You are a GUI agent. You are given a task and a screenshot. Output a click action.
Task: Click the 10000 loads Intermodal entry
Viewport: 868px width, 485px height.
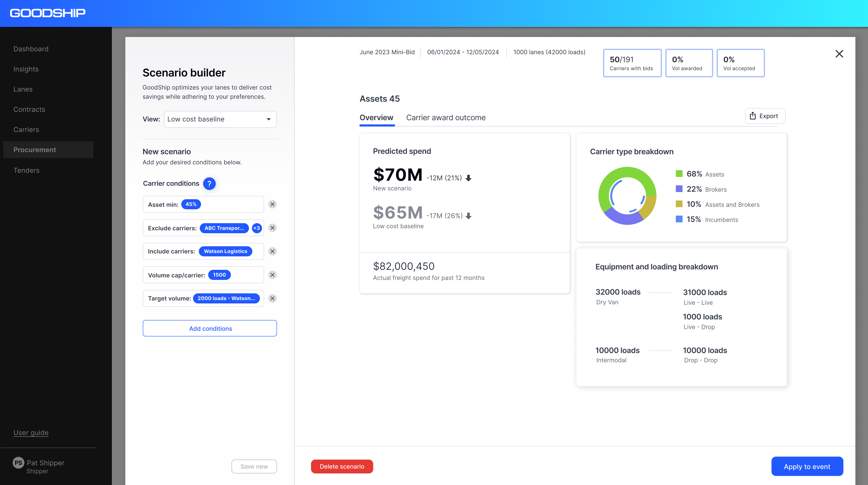click(617, 355)
